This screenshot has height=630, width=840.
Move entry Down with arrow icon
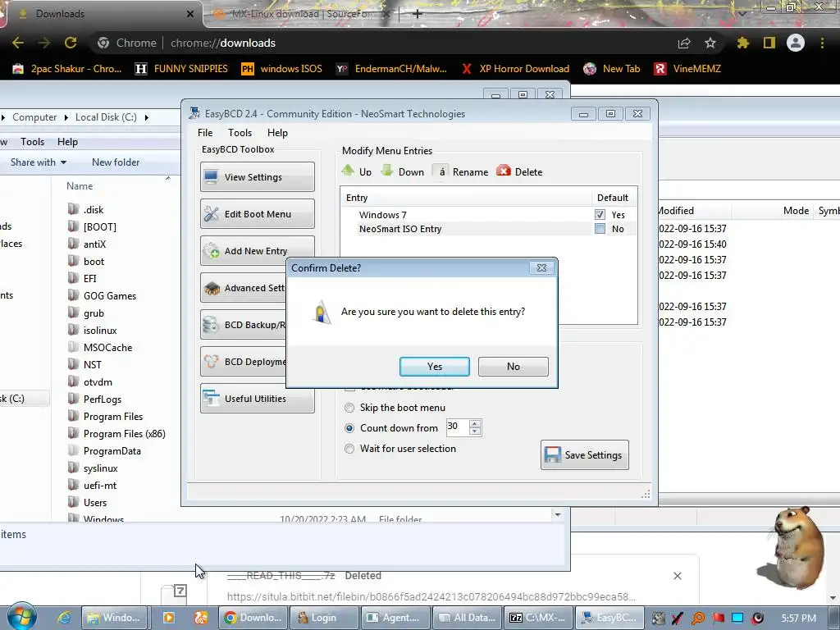click(387, 171)
